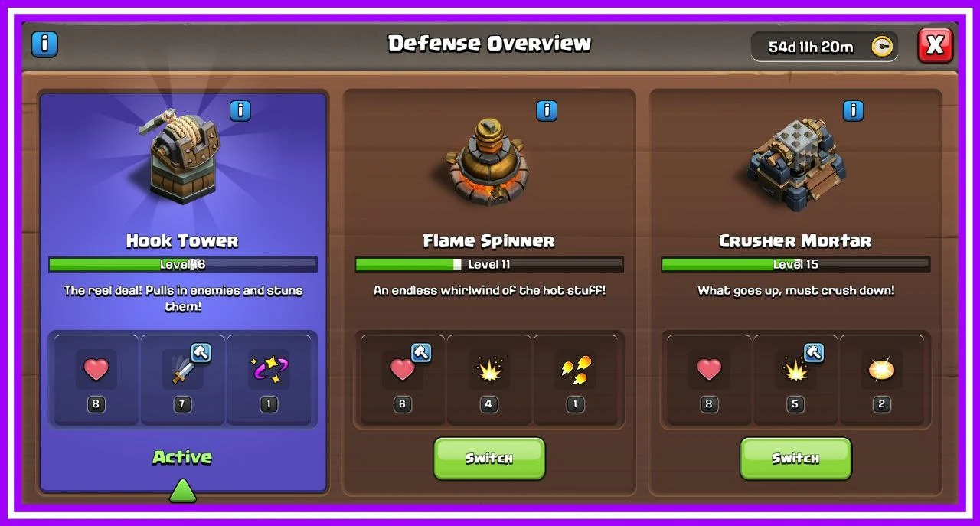Screen dimensions: 980x526
Task: Select Flame Spinner explosion damage stat
Action: pyautogui.click(x=488, y=379)
